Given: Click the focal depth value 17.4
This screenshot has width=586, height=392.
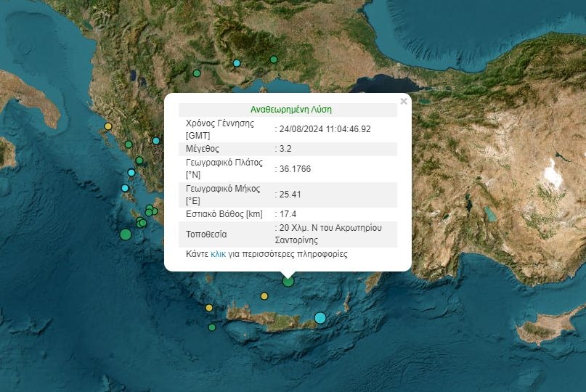Looking at the screenshot, I should pyautogui.click(x=288, y=214).
